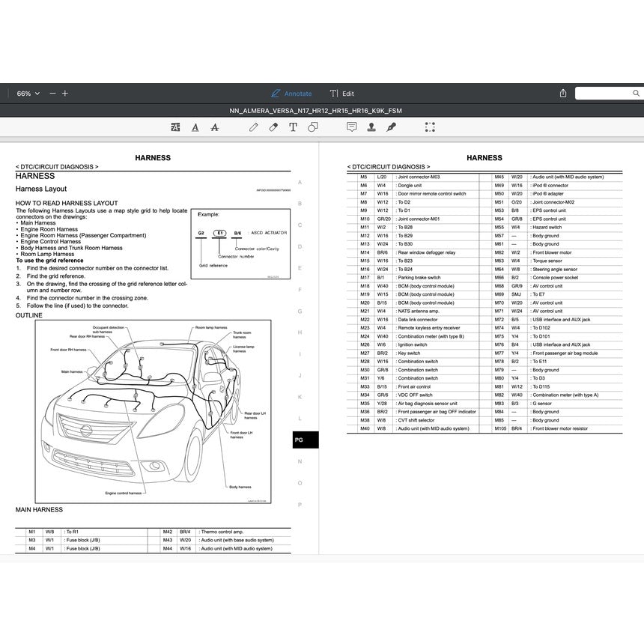Select the Underline text tool

pos(195,127)
